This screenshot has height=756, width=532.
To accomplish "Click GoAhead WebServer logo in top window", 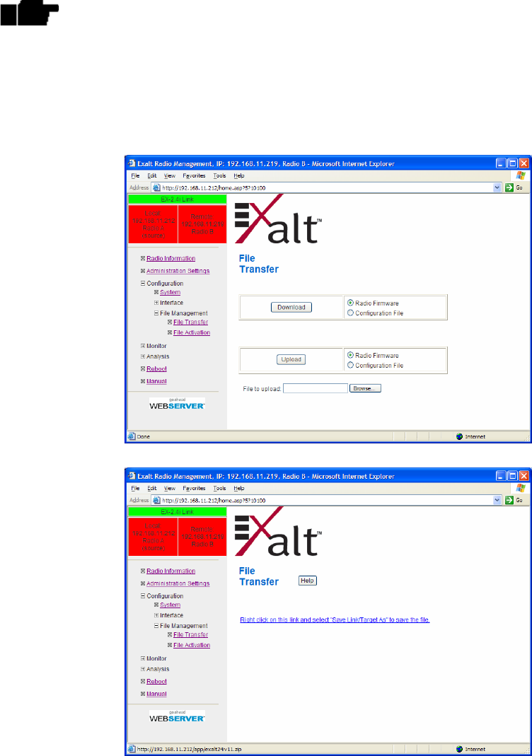I will [177, 404].
